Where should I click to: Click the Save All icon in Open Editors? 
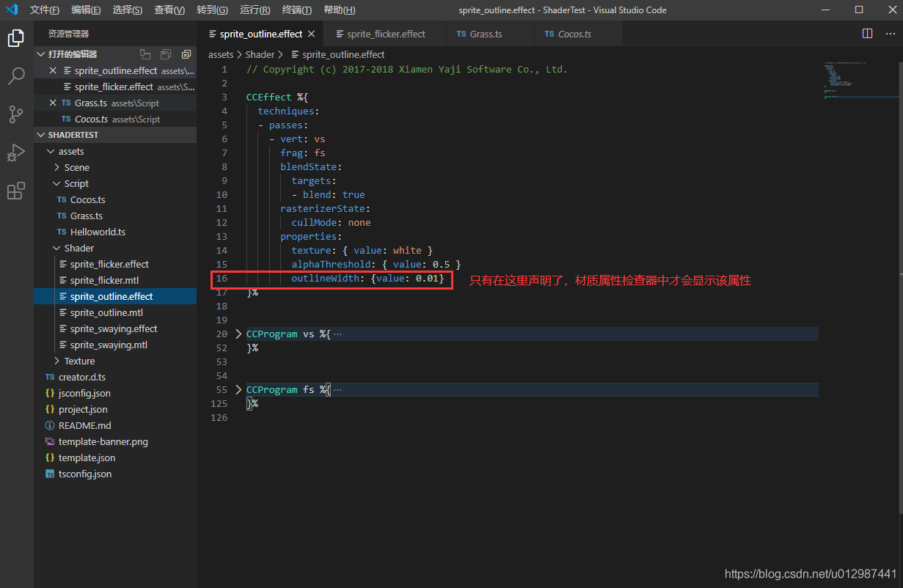pos(165,54)
